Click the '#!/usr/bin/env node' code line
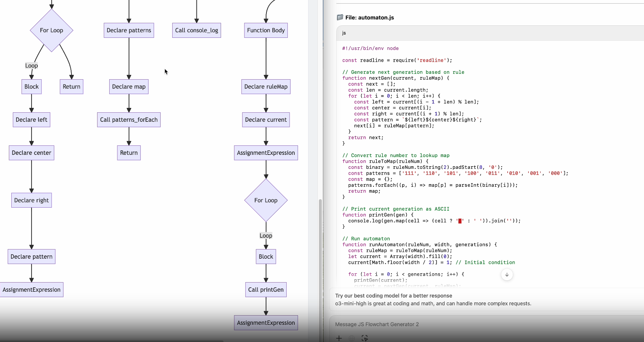Image resolution: width=644 pixels, height=342 pixels. coord(371,48)
